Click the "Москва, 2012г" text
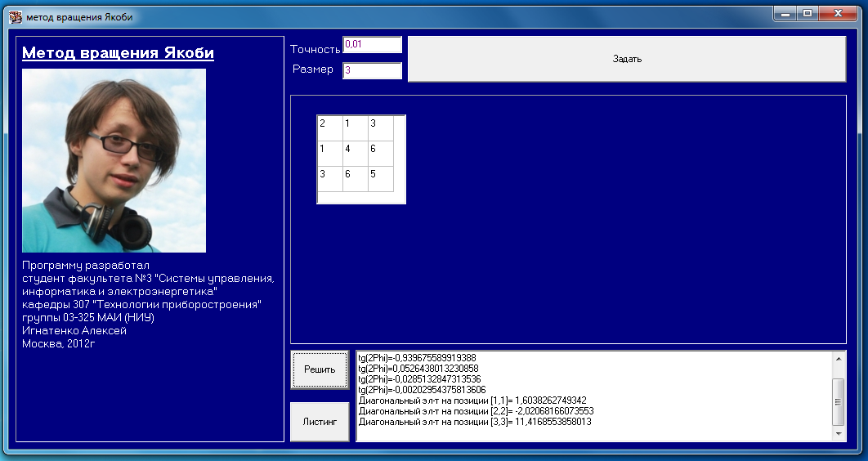The width and height of the screenshot is (868, 461). 59,343
